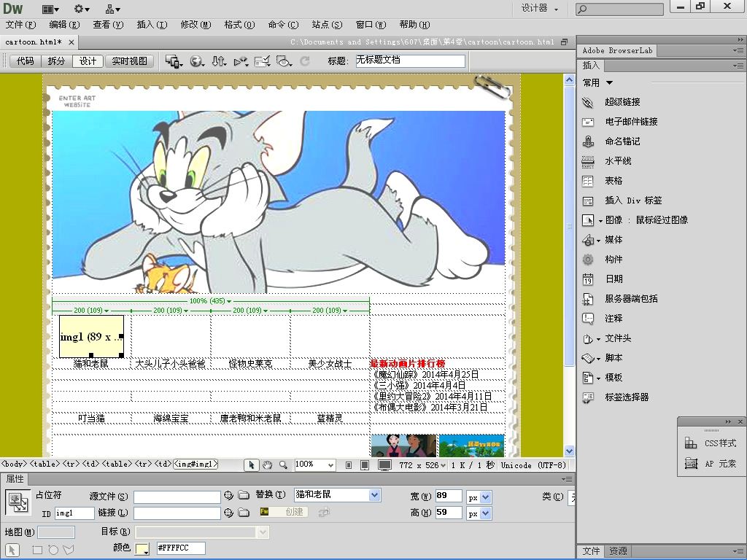
Task: Open the Insert (插入) menu
Action: click(x=152, y=25)
